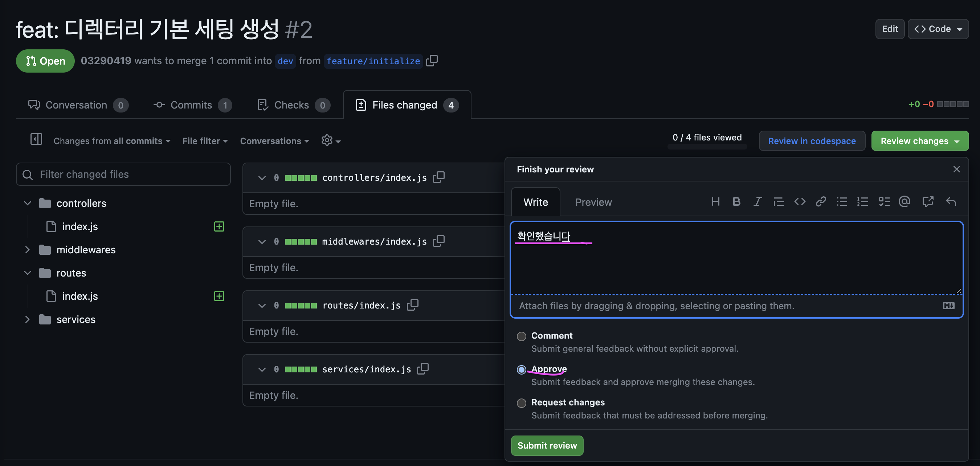The image size is (980, 466).
Task: Add a link in the review comment
Action: [821, 202]
